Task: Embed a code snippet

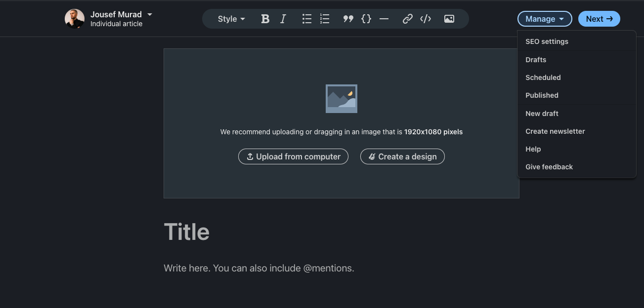Action: coord(425,18)
